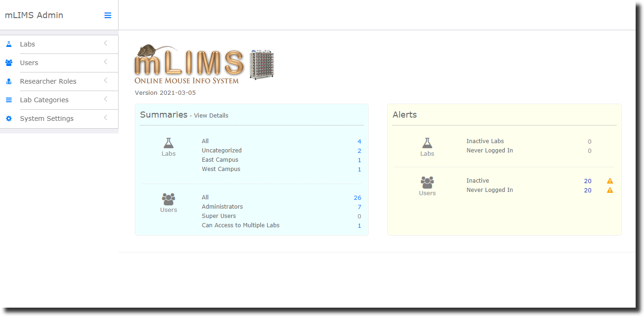
Task: Expand the Labs menu chevron
Action: point(106,44)
